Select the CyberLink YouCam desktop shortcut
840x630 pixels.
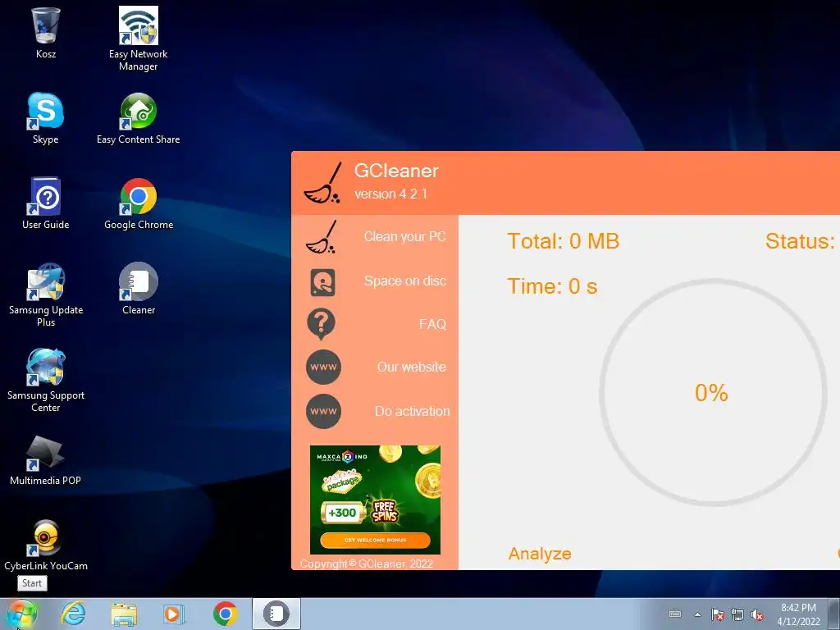point(46,545)
